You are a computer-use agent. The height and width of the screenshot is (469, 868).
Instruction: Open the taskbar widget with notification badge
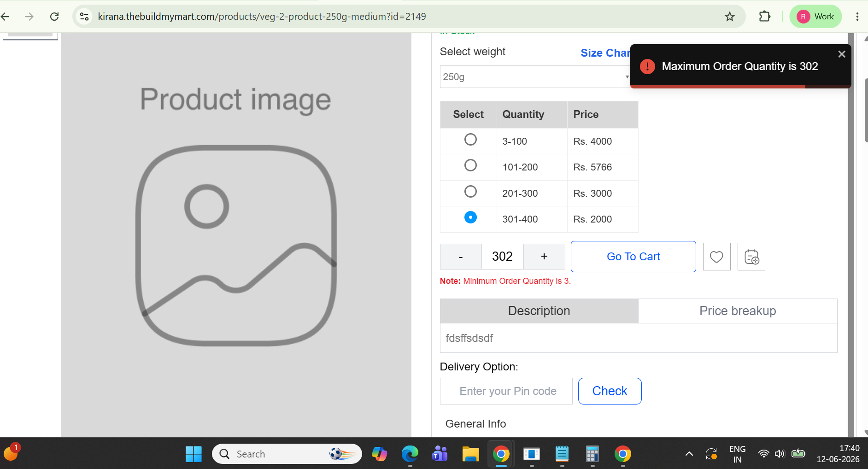pyautogui.click(x=11, y=453)
